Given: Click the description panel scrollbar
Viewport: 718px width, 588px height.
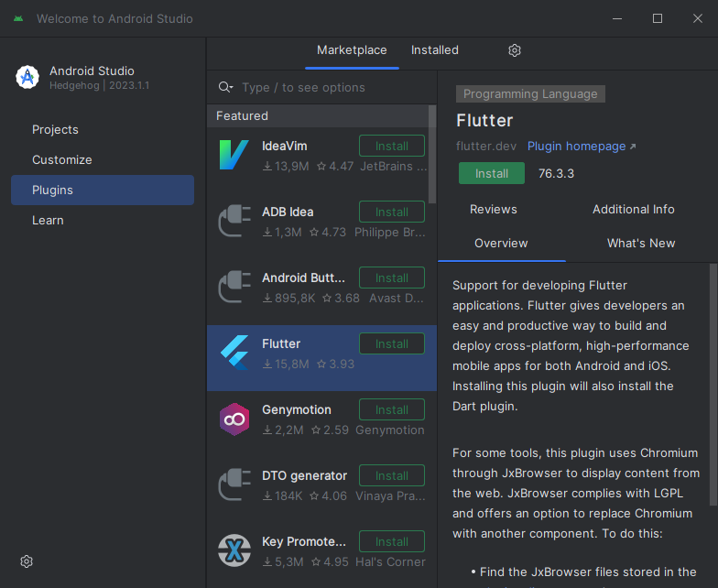Looking at the screenshot, I should (x=713, y=385).
